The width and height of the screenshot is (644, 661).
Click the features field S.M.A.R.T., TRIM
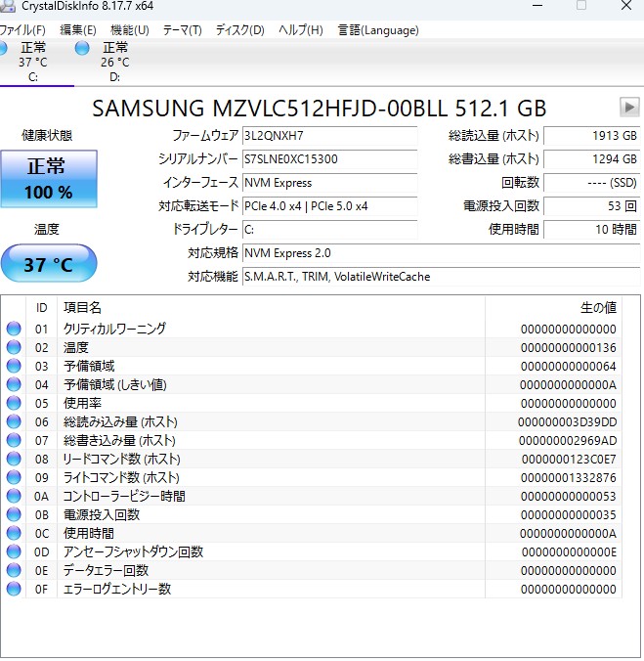pos(442,277)
